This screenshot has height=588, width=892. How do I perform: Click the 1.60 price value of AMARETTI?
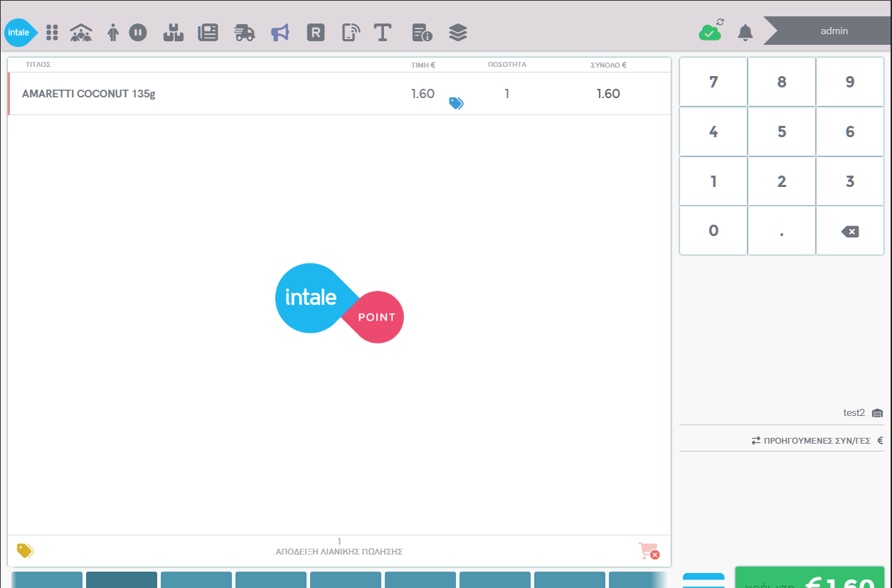423,94
